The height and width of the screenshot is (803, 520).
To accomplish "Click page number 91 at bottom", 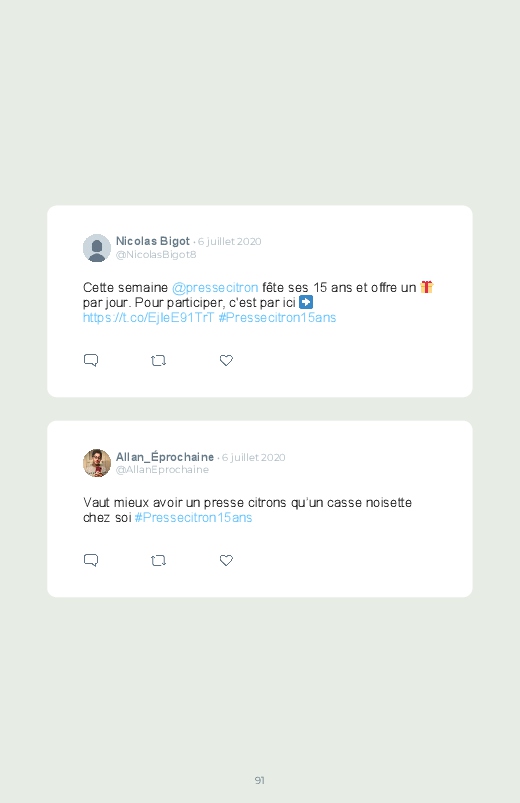I will 260,780.
